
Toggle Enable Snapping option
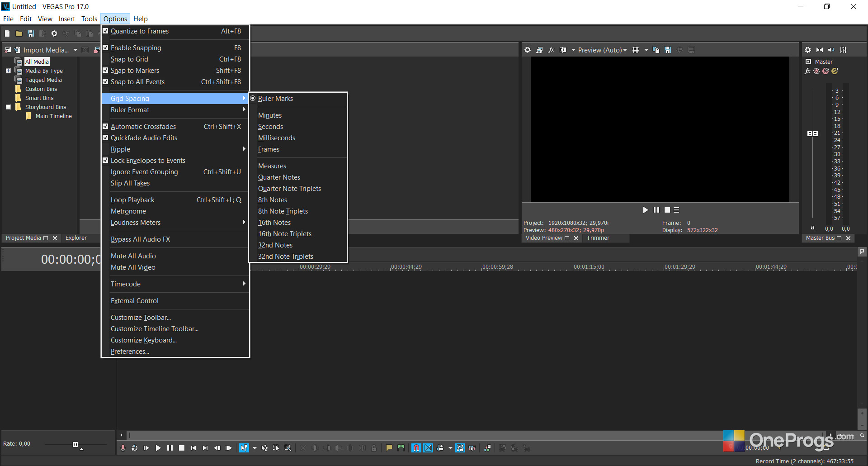pos(175,48)
